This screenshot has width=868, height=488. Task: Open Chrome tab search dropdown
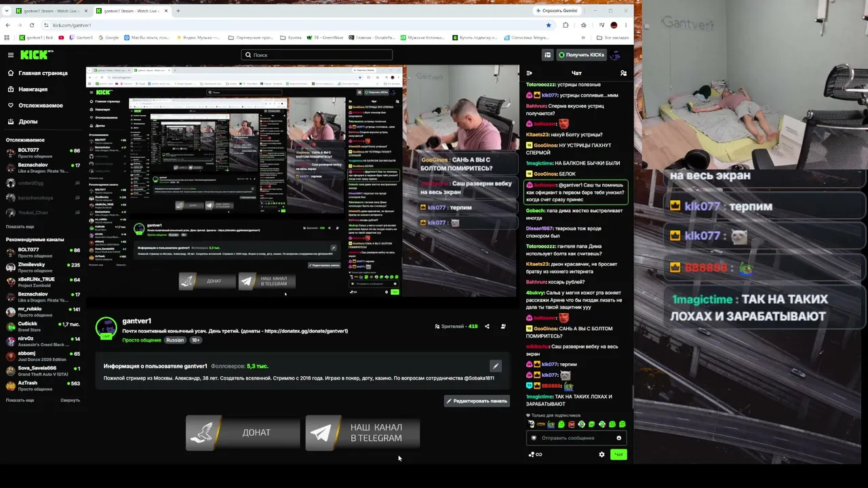[7, 11]
